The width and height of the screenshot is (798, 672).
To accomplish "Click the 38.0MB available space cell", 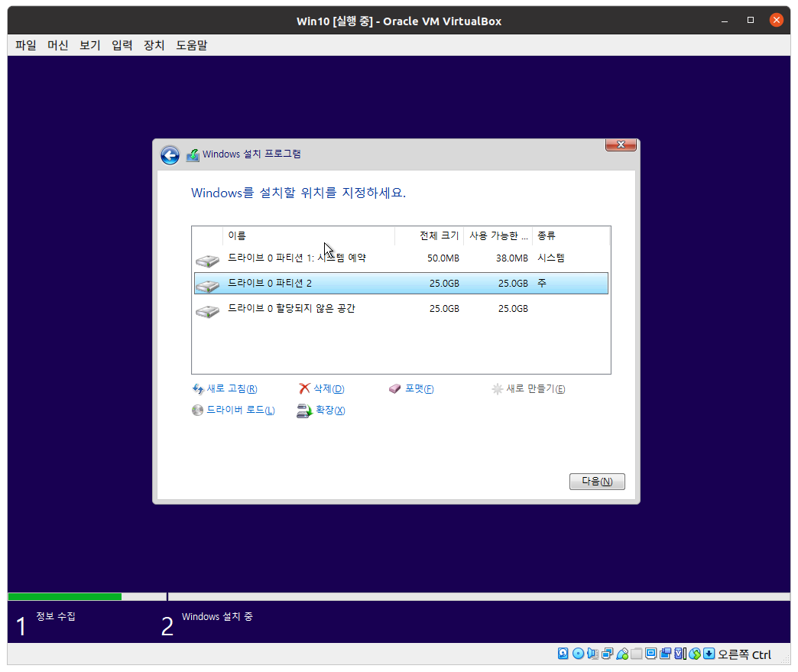I will click(x=512, y=258).
